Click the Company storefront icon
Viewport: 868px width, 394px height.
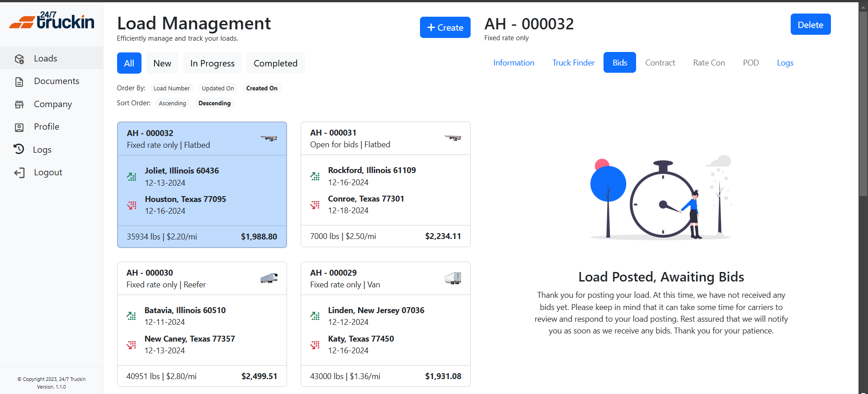point(19,105)
